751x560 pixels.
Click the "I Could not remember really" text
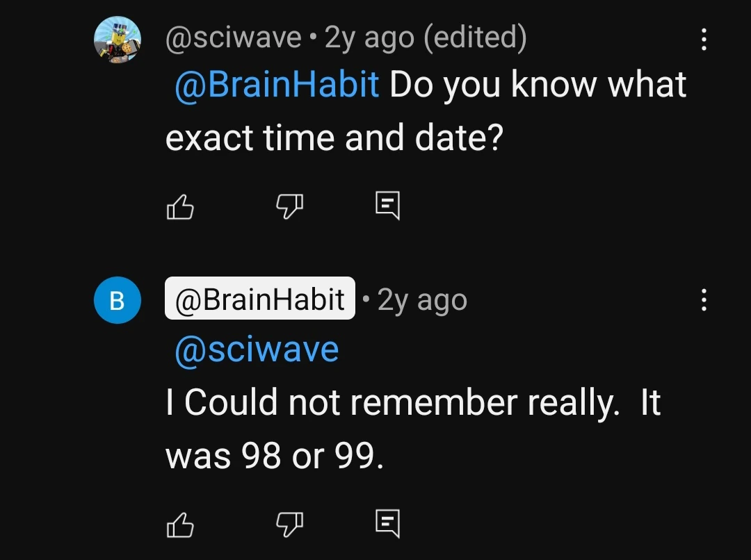(x=392, y=403)
